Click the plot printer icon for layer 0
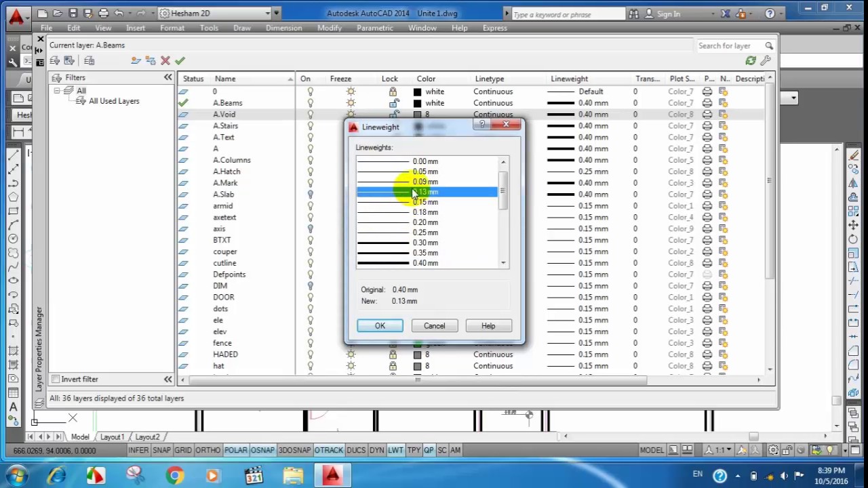Screen dimensions: 868x488 [707, 91]
